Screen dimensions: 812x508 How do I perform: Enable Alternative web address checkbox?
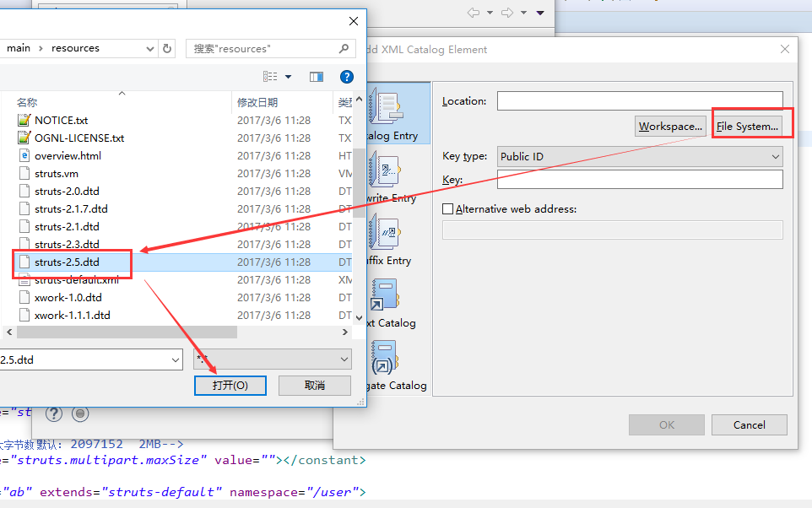tap(448, 209)
